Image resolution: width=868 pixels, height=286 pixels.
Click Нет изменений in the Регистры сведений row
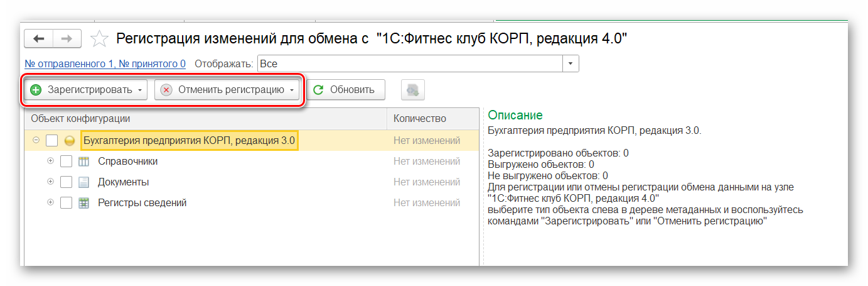(427, 203)
